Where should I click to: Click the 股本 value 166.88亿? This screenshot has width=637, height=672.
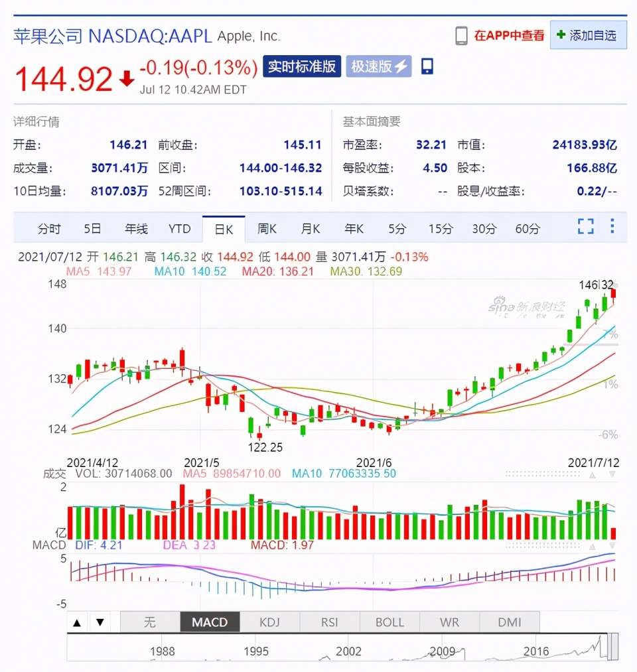tap(592, 168)
